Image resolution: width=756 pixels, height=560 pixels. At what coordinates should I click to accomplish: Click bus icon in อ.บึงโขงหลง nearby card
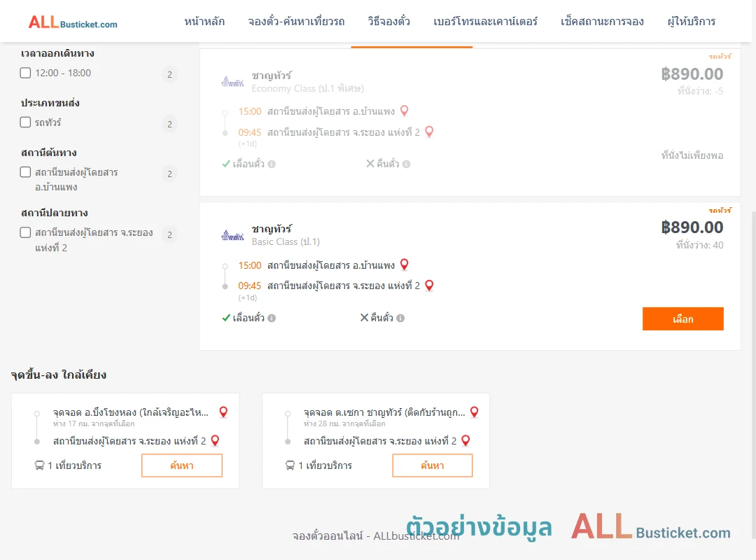39,465
